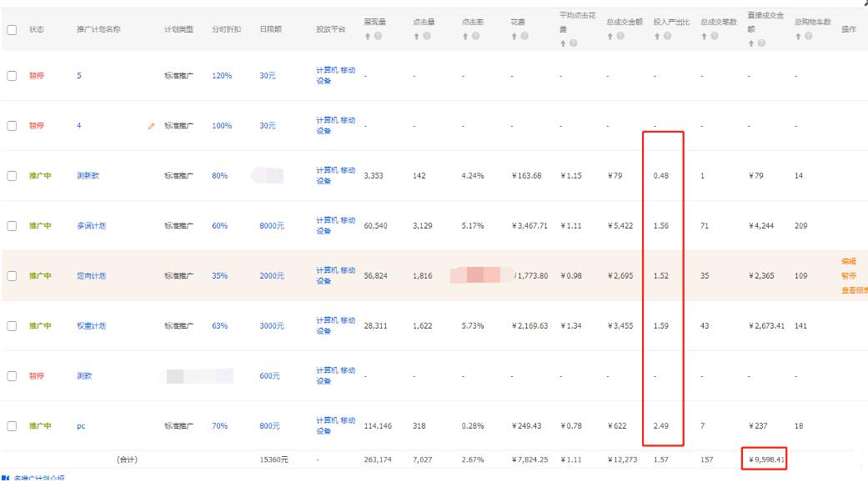The height and width of the screenshot is (482, 868).
Task: Sort by 总成交金额 column arrow
Action: coord(610,37)
